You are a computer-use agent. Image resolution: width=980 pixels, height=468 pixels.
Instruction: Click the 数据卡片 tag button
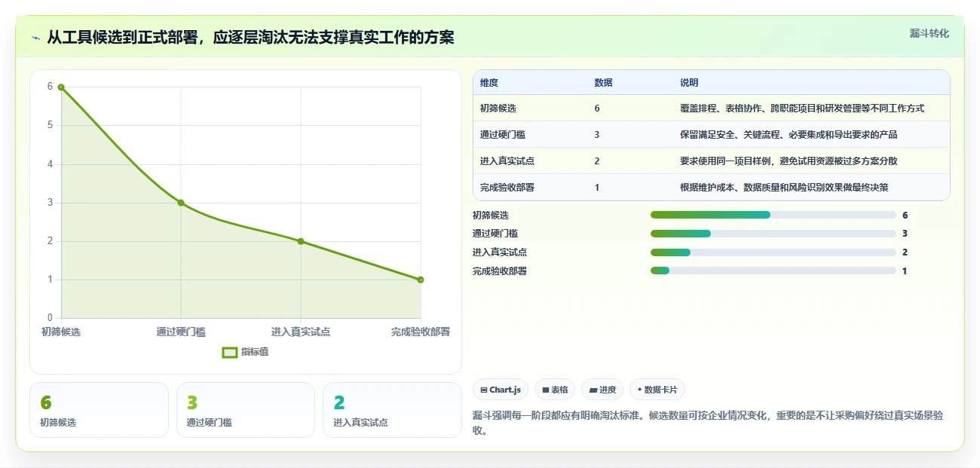coord(657,390)
